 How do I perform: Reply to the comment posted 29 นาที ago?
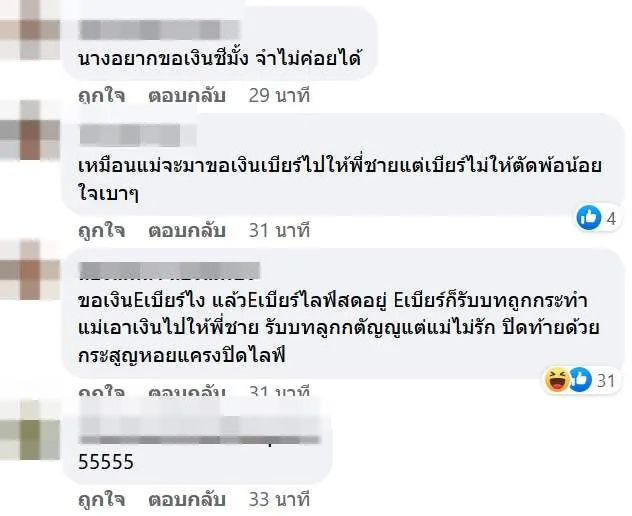point(187,96)
